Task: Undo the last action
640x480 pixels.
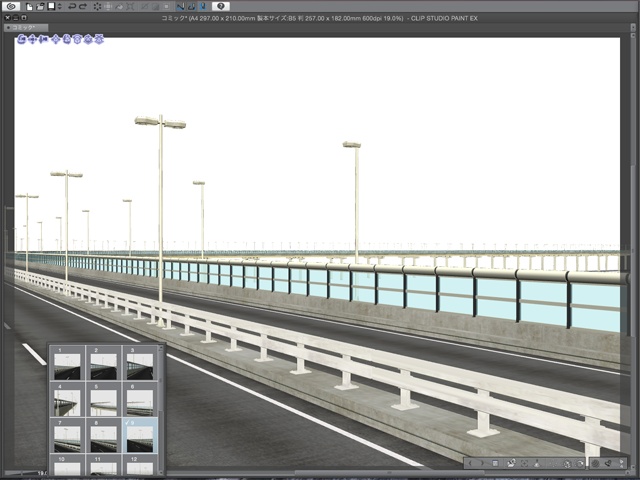Action: pos(72,7)
